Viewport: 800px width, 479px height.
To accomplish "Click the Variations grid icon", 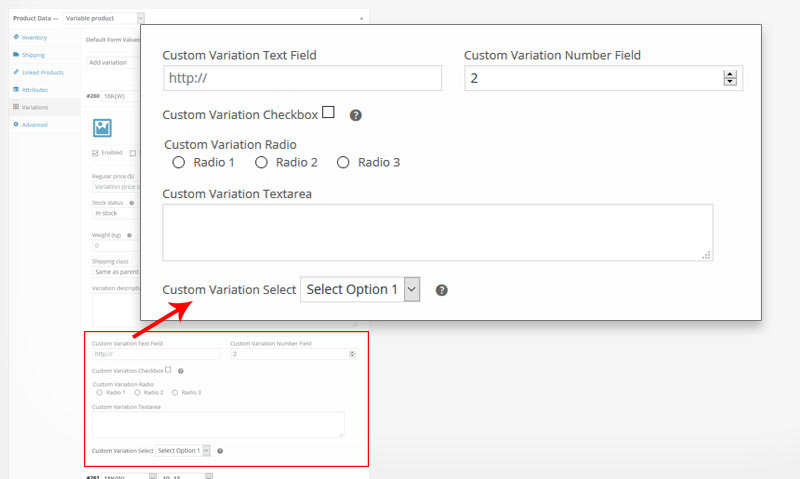I will tap(16, 107).
